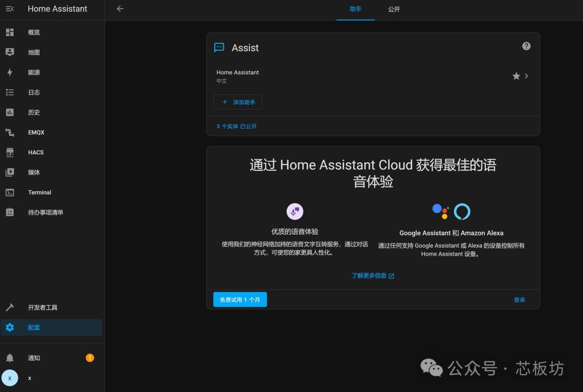Open the 媒体 media icon
The width and height of the screenshot is (583, 392).
point(10,173)
